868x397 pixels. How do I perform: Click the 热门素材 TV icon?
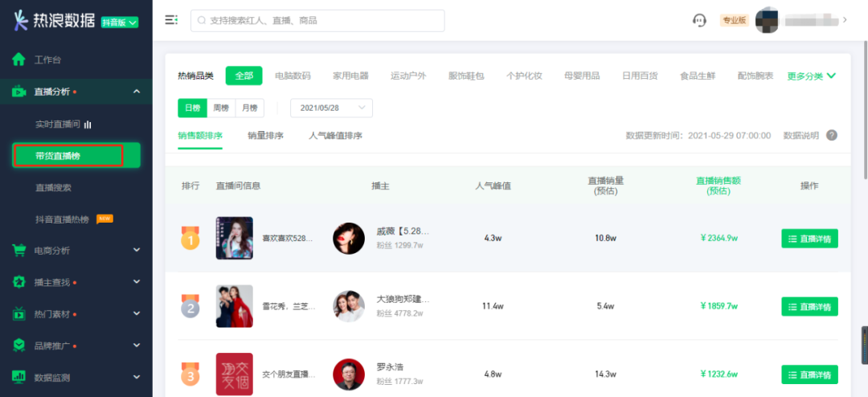[18, 314]
